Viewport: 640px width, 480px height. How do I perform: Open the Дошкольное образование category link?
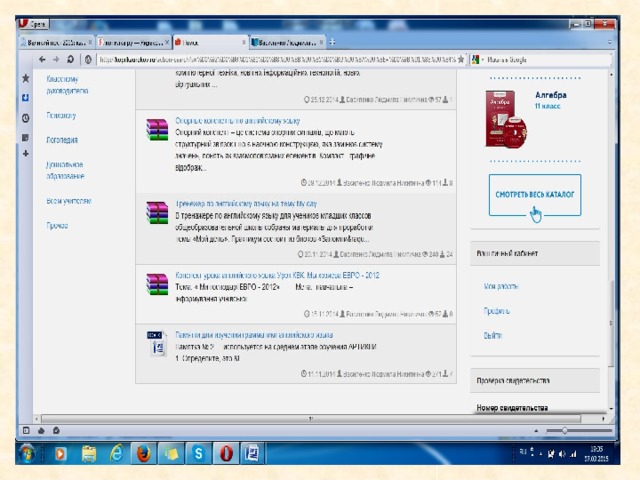click(x=65, y=170)
